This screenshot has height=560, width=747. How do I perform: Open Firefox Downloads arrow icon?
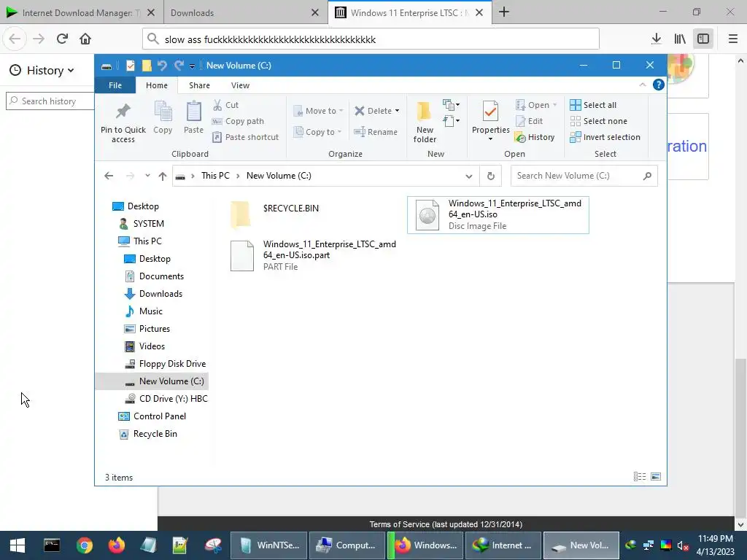tap(657, 39)
